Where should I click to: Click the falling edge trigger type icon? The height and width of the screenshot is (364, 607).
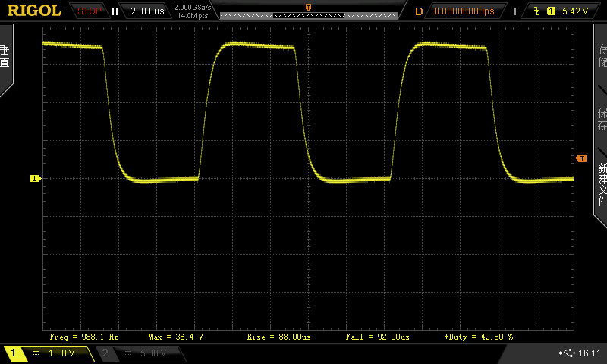538,11
